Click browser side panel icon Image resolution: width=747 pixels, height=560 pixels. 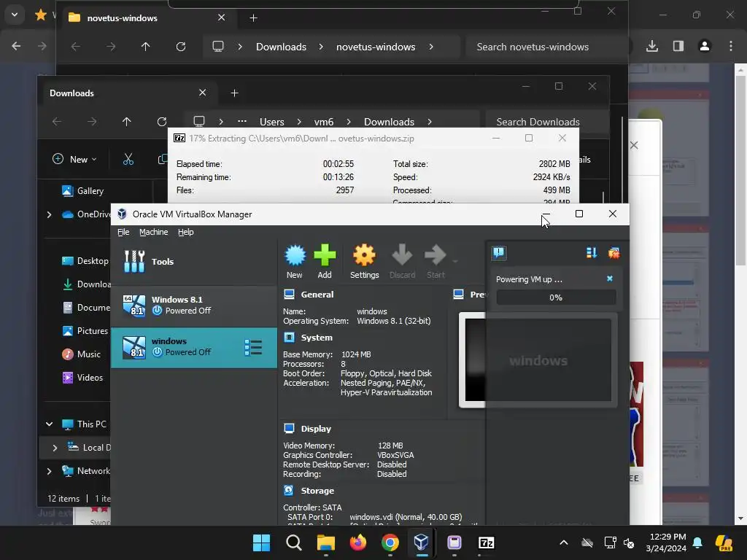click(x=678, y=46)
